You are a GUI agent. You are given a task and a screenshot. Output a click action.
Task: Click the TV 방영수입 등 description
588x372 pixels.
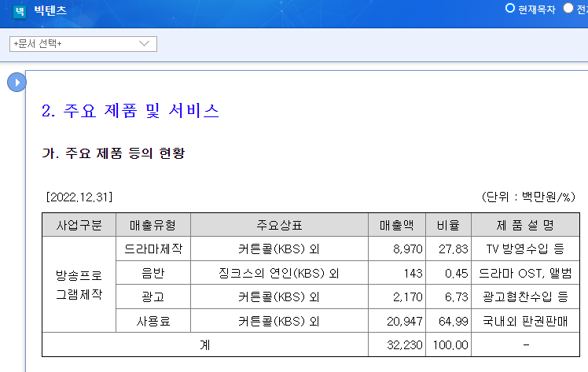pyautogui.click(x=525, y=249)
